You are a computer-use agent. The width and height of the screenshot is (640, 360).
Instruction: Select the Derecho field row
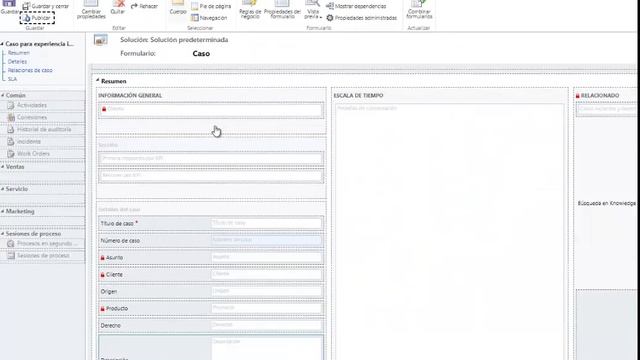tap(211, 325)
